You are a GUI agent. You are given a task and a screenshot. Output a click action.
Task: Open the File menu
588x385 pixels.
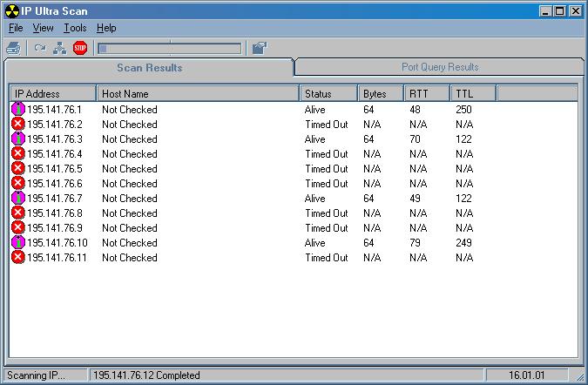16,28
